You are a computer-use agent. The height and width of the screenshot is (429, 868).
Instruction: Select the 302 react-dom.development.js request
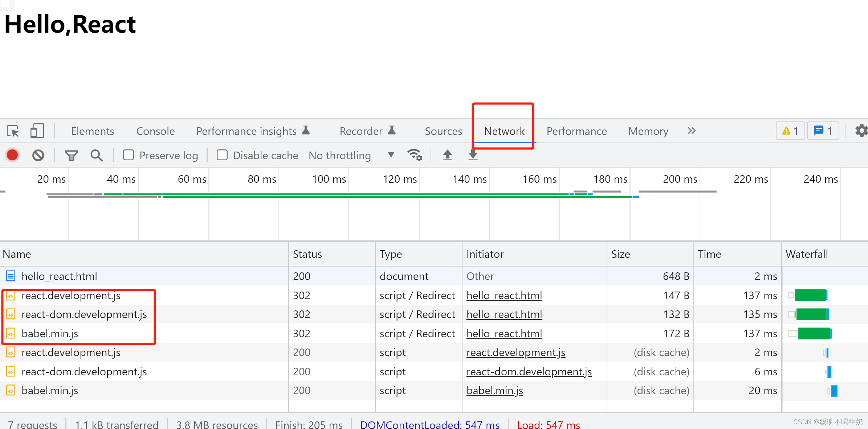(434, 314)
